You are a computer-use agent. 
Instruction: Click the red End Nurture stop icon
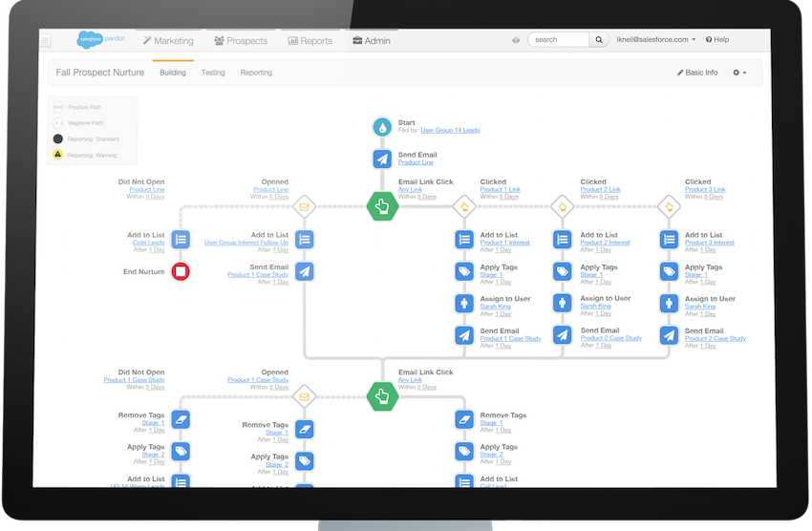coord(181,271)
